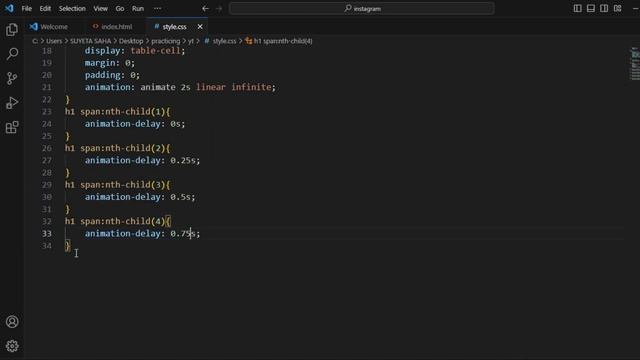Open the View menu
This screenshot has height=360, width=640.
click(x=100, y=8)
